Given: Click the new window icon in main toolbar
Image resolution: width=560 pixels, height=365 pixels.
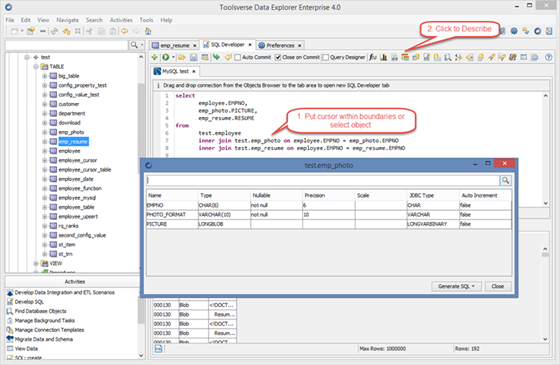Looking at the screenshot, I should point(14,31).
